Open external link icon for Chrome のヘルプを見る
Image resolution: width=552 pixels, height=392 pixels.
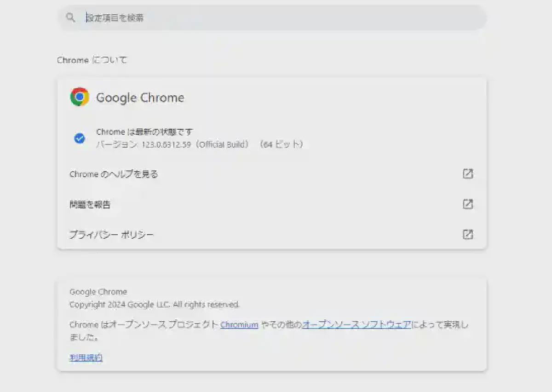tap(467, 174)
